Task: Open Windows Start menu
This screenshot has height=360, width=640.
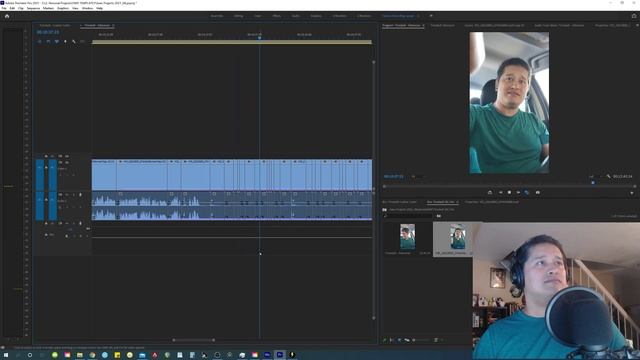Action: [x=6, y=355]
